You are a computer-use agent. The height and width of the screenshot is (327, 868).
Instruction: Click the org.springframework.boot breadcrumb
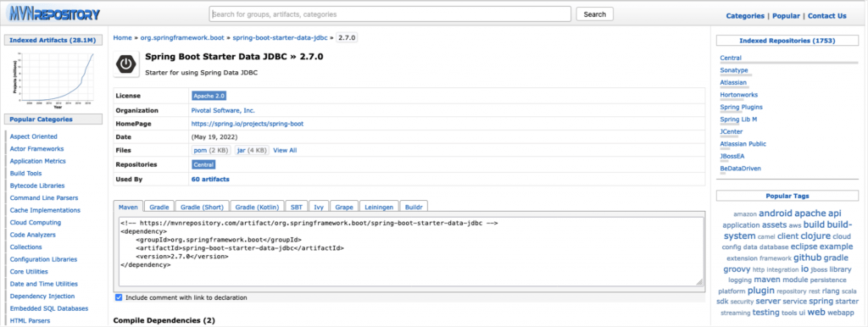182,37
